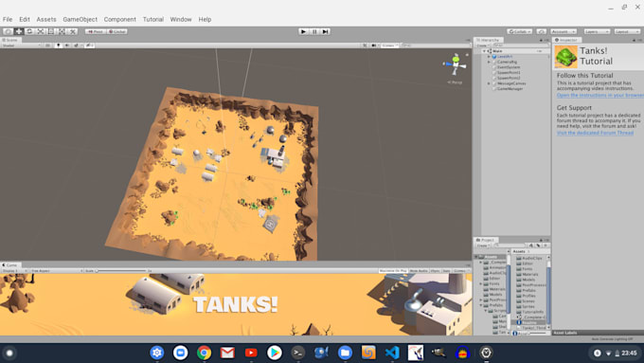Viewport: 644px width, 363px height.
Task: Open the Collab dropdown
Action: [x=520, y=31]
